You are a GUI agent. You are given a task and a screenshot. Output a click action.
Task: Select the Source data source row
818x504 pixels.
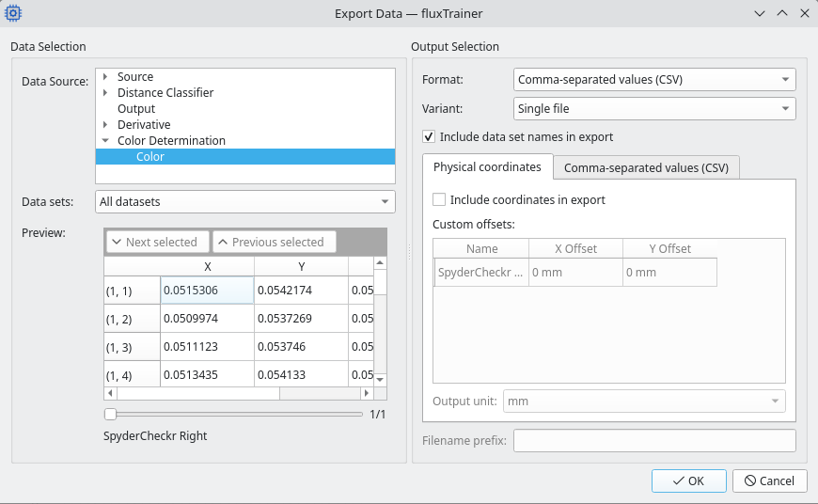point(245,77)
